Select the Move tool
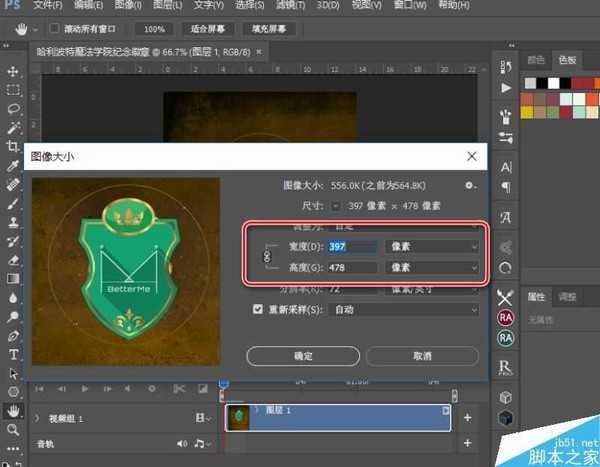Image resolution: width=600 pixels, height=467 pixels. 14,72
